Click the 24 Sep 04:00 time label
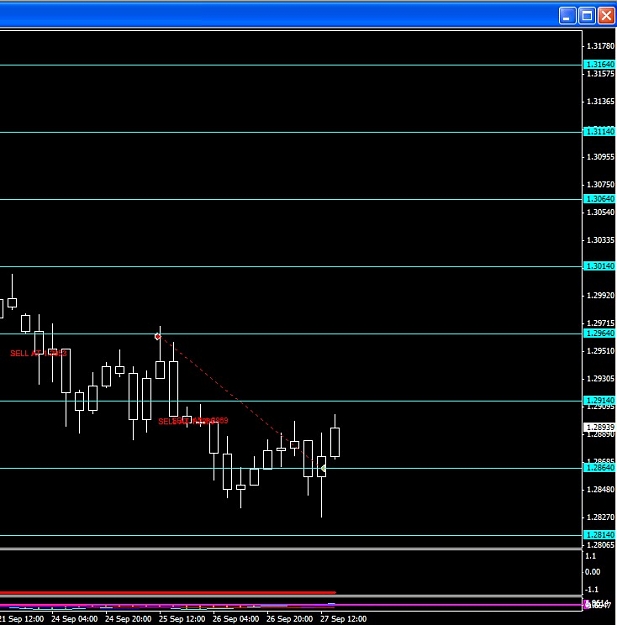The height and width of the screenshot is (625, 617). pos(74,619)
